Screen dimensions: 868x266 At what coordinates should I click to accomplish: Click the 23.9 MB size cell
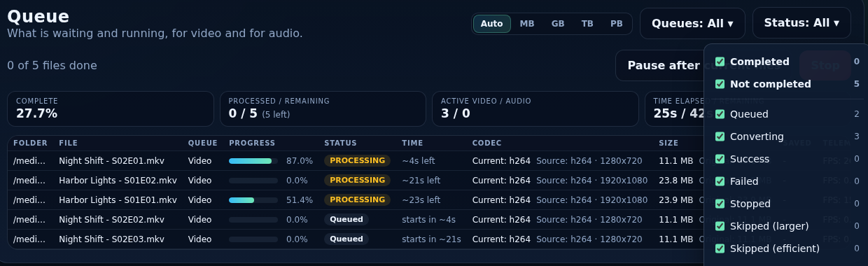[675, 200]
